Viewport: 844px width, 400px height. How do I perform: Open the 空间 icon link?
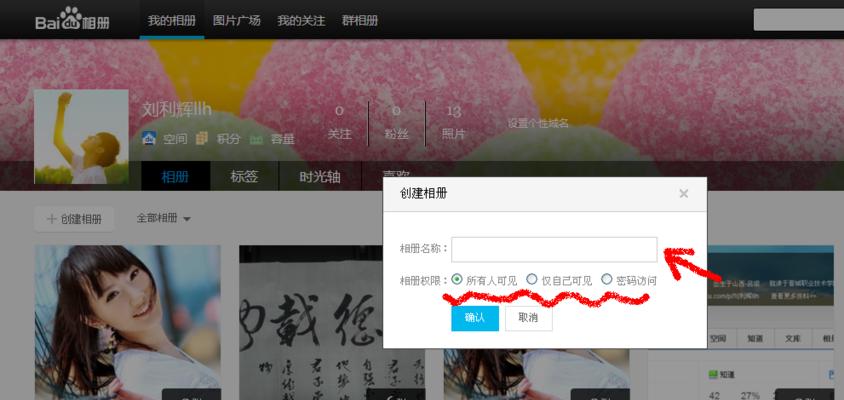tap(165, 139)
